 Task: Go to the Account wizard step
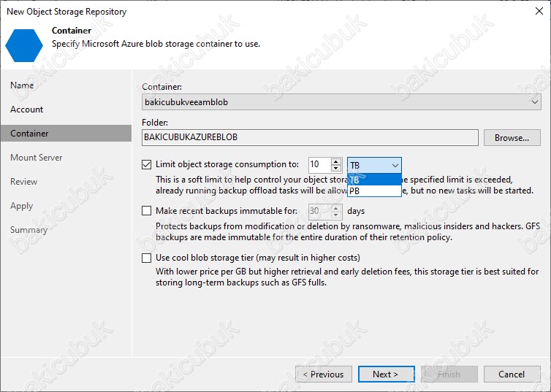[27, 109]
